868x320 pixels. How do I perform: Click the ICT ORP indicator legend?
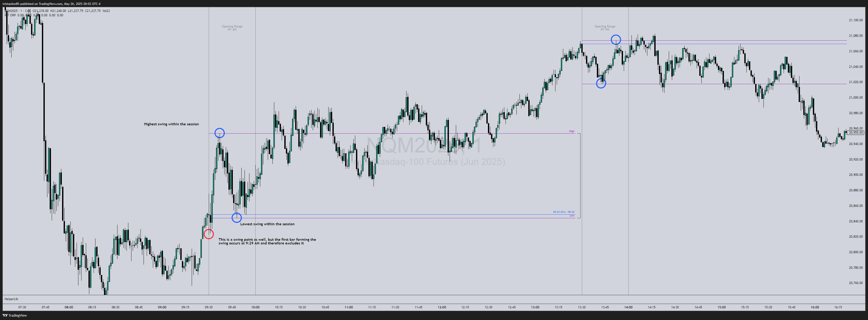(x=10, y=15)
